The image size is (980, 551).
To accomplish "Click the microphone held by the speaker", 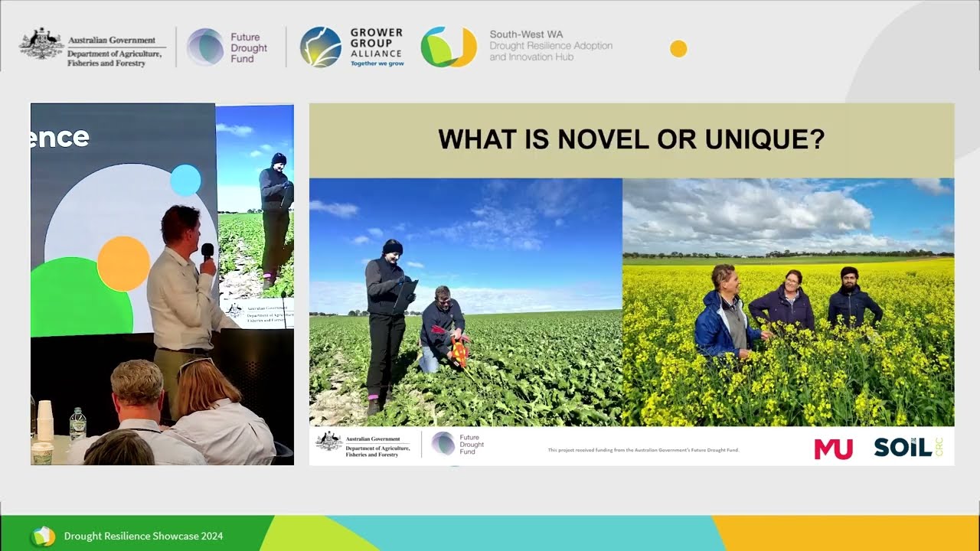I will pyautogui.click(x=207, y=258).
